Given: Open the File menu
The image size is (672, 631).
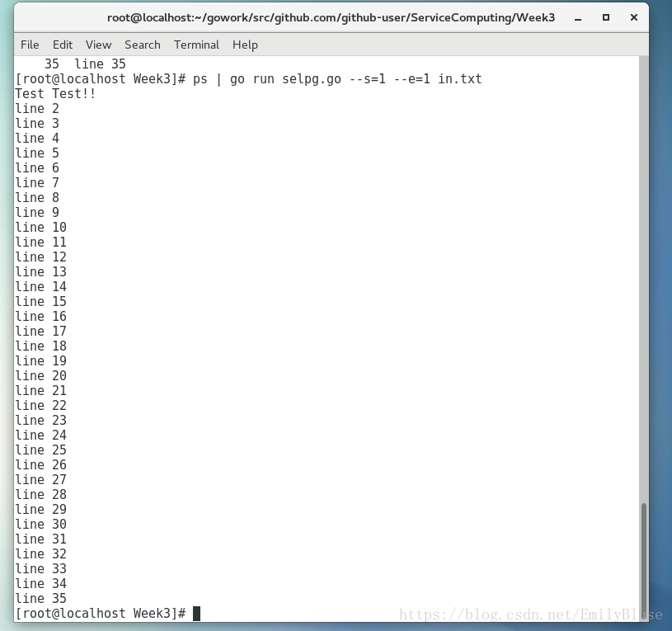Looking at the screenshot, I should (x=30, y=45).
